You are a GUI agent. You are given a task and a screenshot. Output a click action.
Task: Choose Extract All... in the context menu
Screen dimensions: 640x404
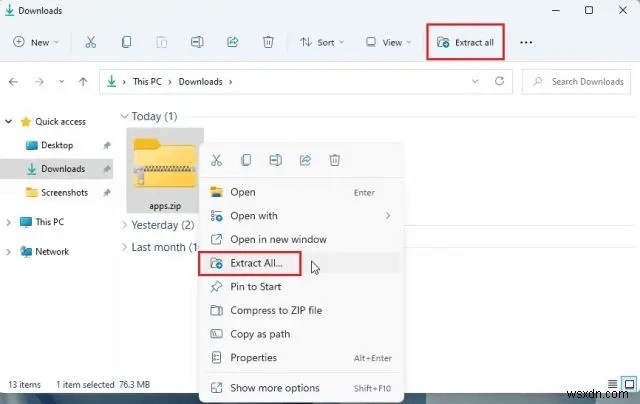point(301,263)
